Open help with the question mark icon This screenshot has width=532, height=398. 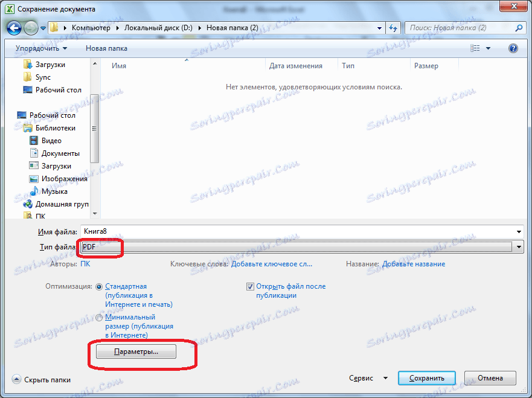(513, 48)
